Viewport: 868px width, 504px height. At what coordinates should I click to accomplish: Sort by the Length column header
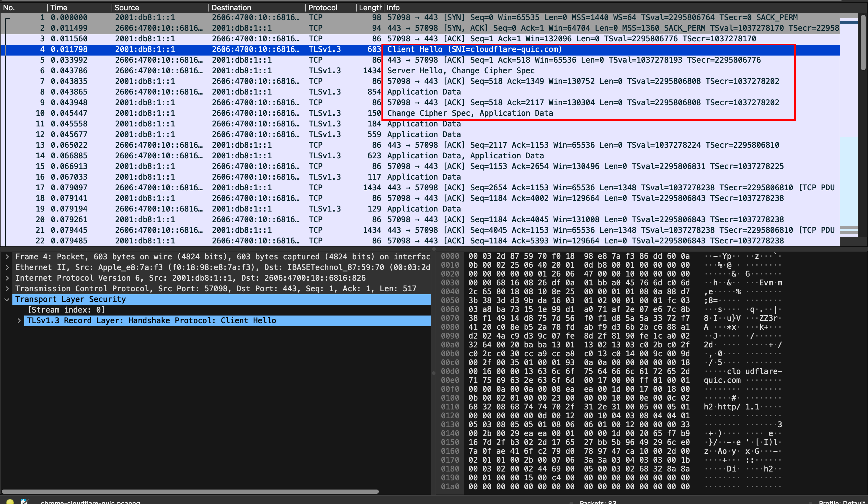click(x=370, y=8)
